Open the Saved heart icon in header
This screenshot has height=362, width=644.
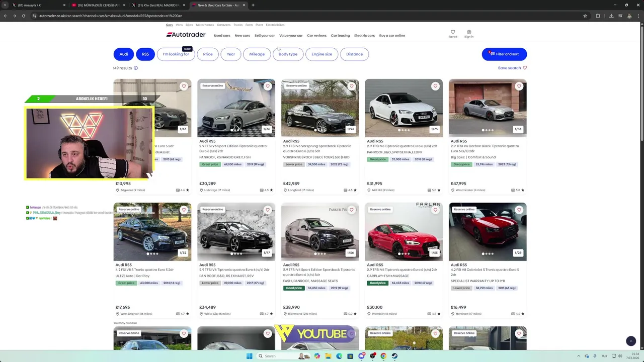453,32
